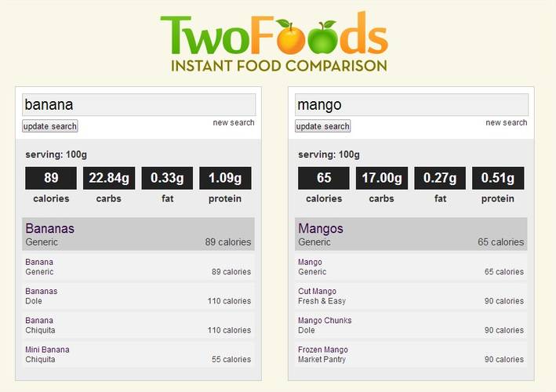
Task: Choose Frozen Mango Market Pantry entry
Action: point(411,354)
